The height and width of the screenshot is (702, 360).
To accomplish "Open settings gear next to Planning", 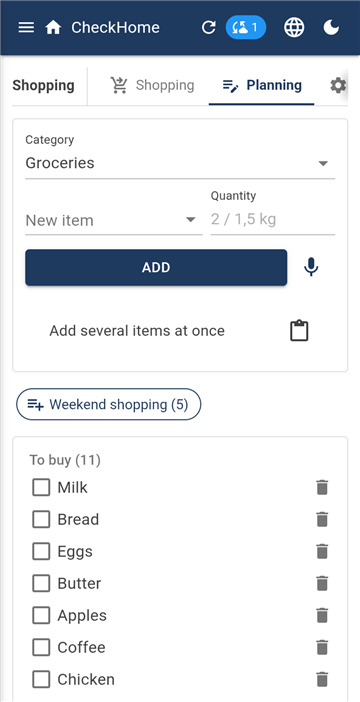I will coord(338,85).
